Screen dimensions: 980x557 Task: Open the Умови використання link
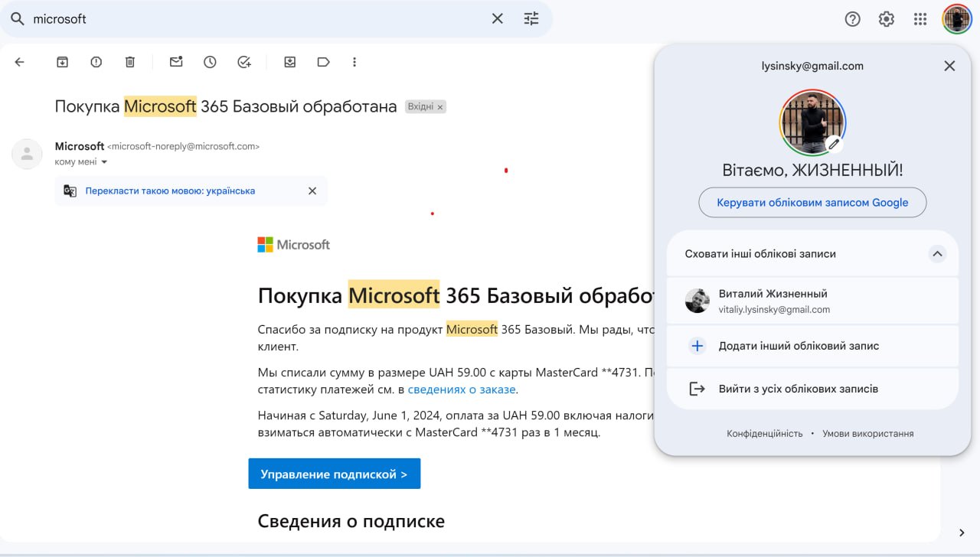click(x=868, y=433)
